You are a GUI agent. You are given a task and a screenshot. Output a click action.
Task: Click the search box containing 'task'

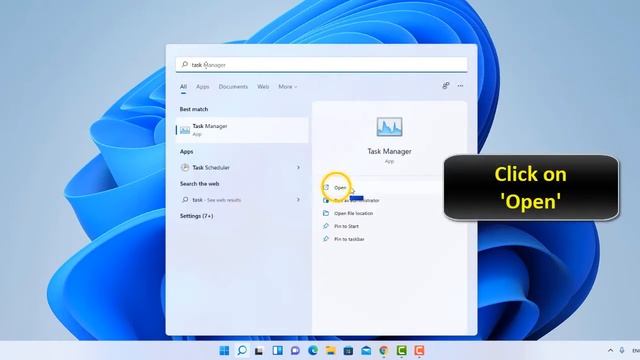pyautogui.click(x=321, y=64)
